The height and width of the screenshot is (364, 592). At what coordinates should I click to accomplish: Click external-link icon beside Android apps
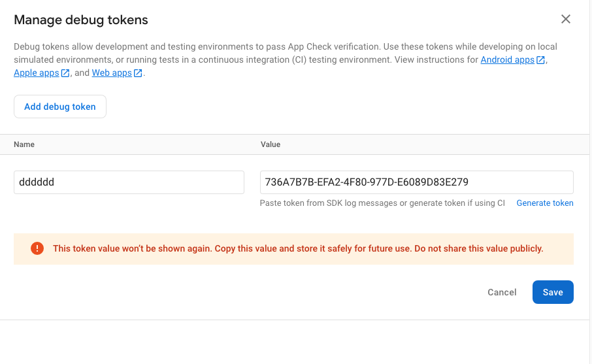(541, 60)
